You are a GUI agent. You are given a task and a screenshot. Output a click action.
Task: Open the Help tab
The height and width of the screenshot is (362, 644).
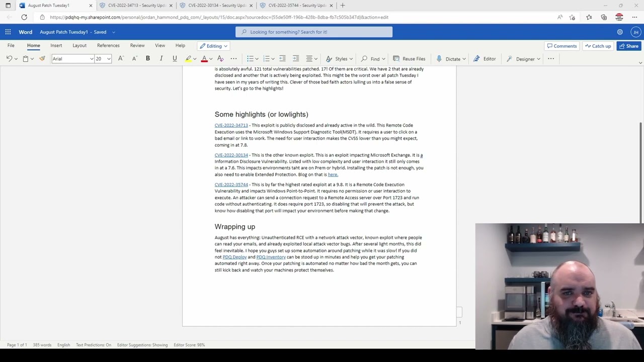[x=180, y=46]
